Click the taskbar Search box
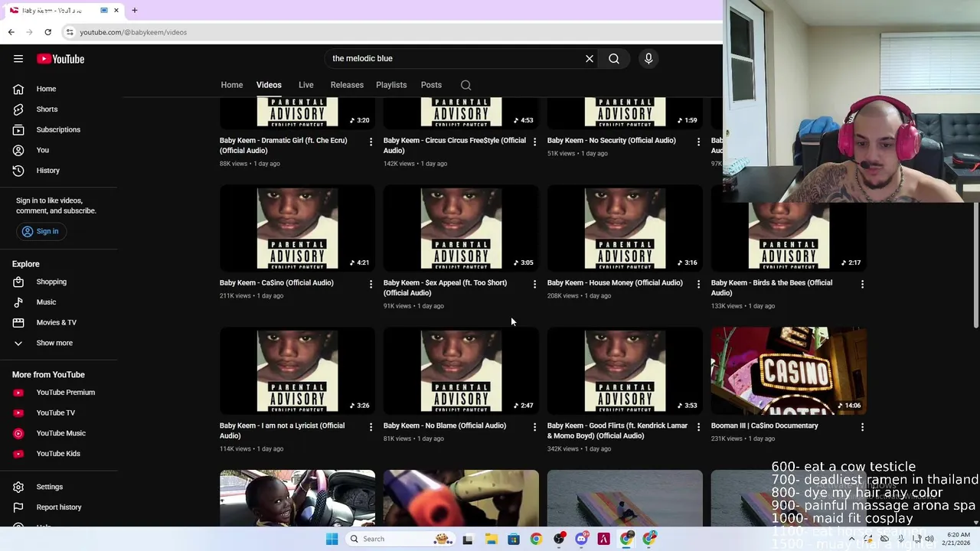 (x=400, y=539)
